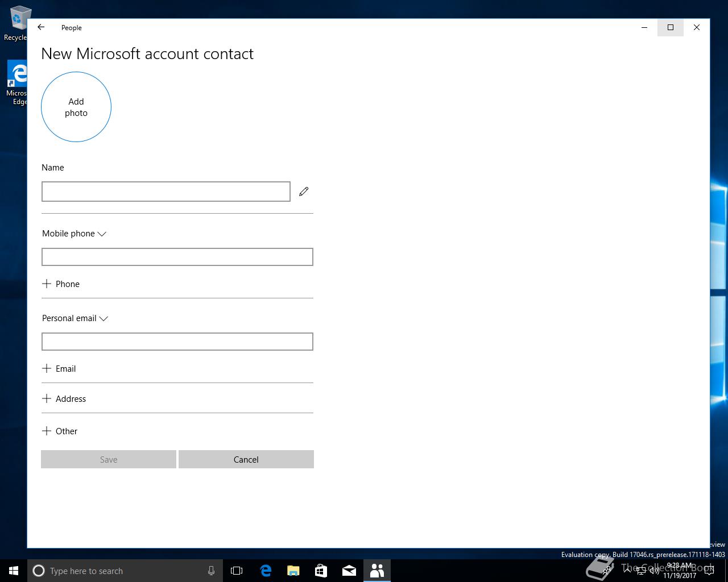Open Microsoft Store from taskbar

pyautogui.click(x=321, y=571)
